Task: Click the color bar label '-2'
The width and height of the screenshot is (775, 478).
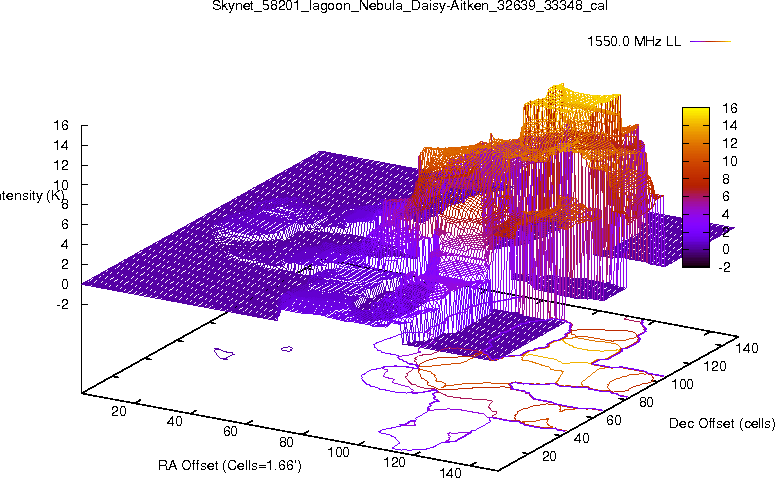Action: 724,267
